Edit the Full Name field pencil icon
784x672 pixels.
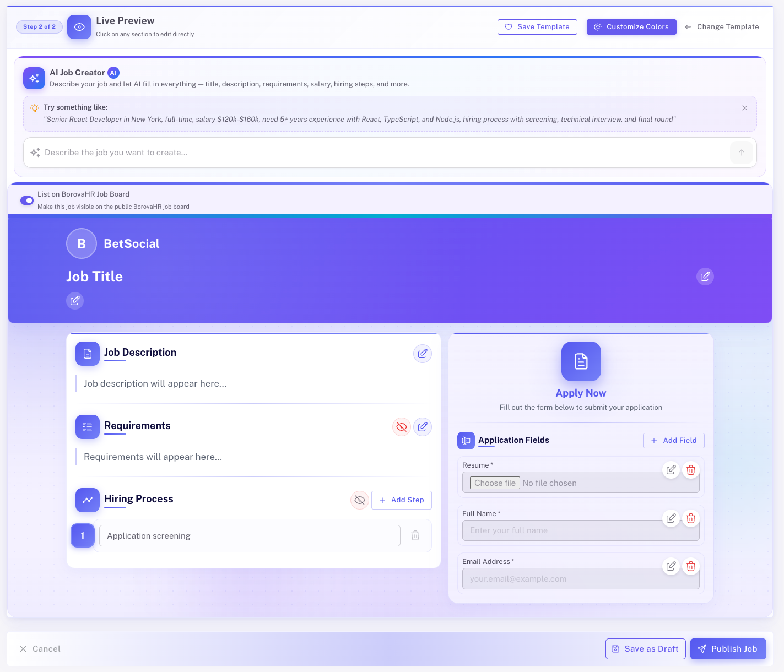point(671,518)
